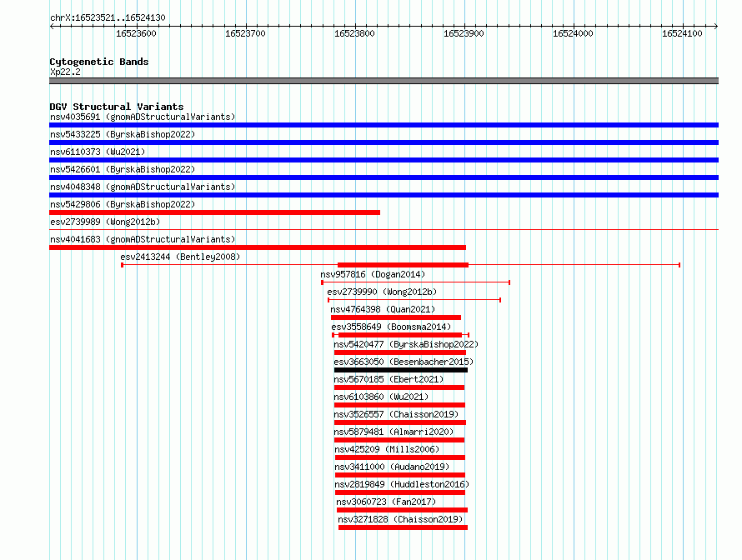Select the red bar under nsv5420477

(400, 352)
